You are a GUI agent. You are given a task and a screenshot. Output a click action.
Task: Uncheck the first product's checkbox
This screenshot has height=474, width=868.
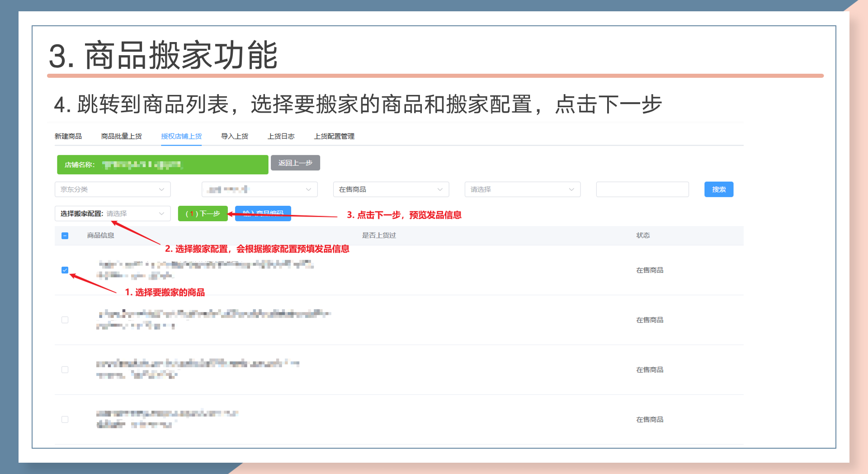tap(65, 270)
